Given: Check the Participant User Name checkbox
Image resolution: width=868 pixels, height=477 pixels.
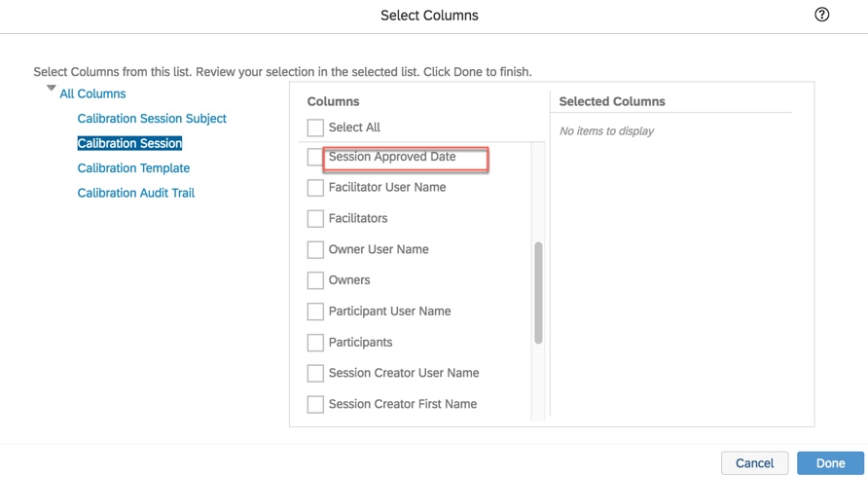Looking at the screenshot, I should click(x=315, y=312).
